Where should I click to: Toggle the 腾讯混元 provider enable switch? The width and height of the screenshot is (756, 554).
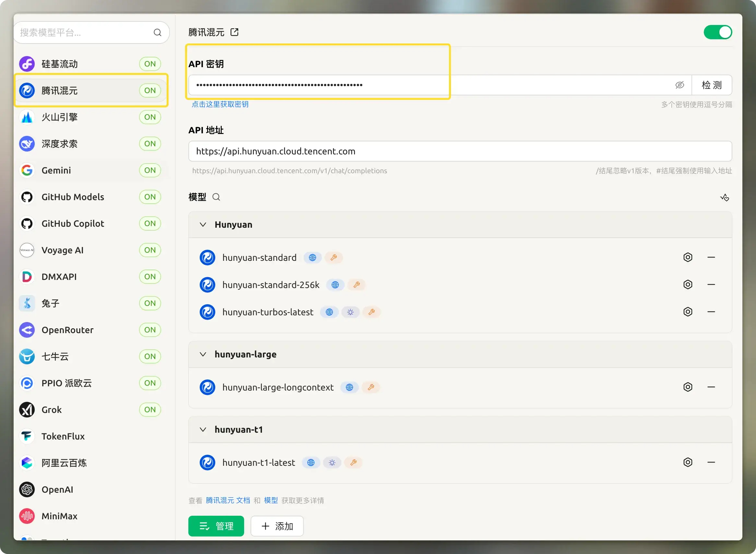click(717, 32)
